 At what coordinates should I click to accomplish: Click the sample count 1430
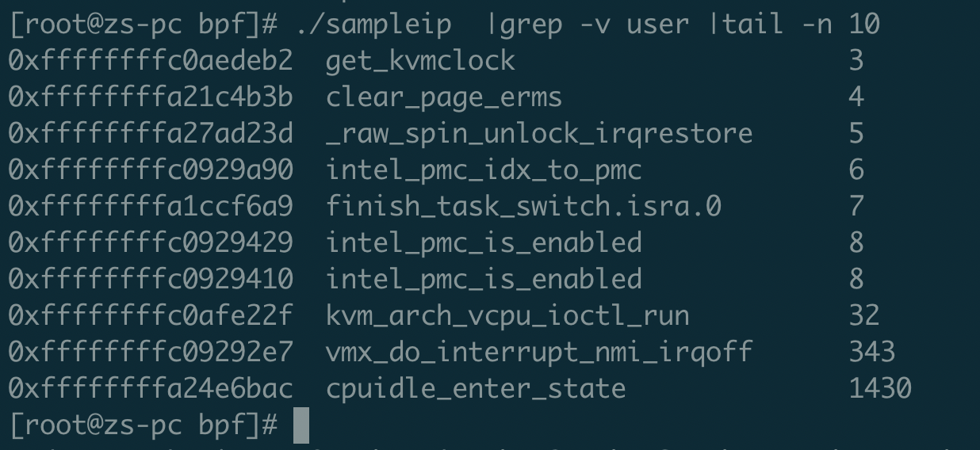879,389
